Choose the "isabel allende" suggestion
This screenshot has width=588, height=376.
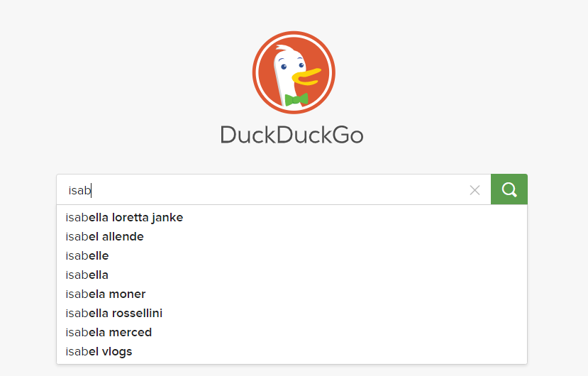click(292, 237)
